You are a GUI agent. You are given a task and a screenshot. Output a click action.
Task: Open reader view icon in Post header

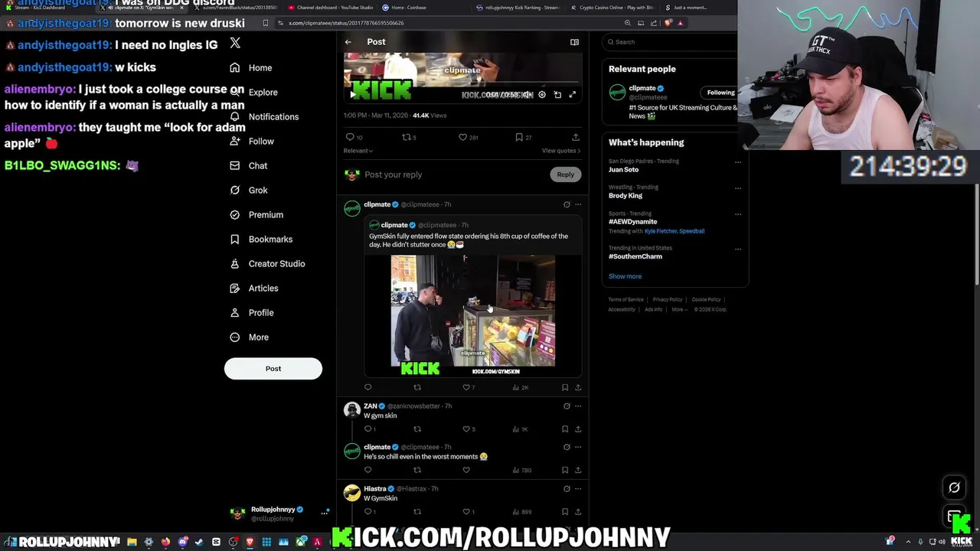point(574,42)
